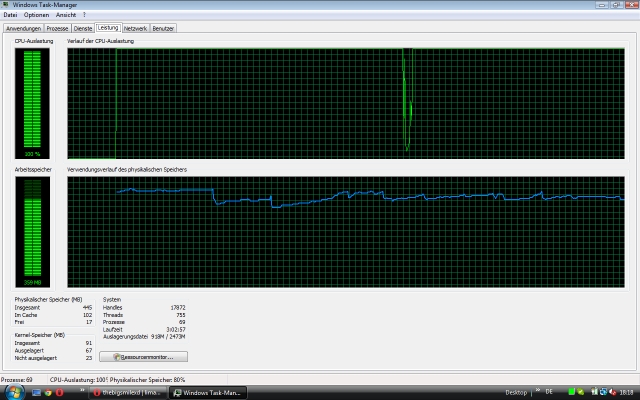Click the Nicht ausgelagert value 23
This screenshot has height=400, width=640.
coord(89,358)
